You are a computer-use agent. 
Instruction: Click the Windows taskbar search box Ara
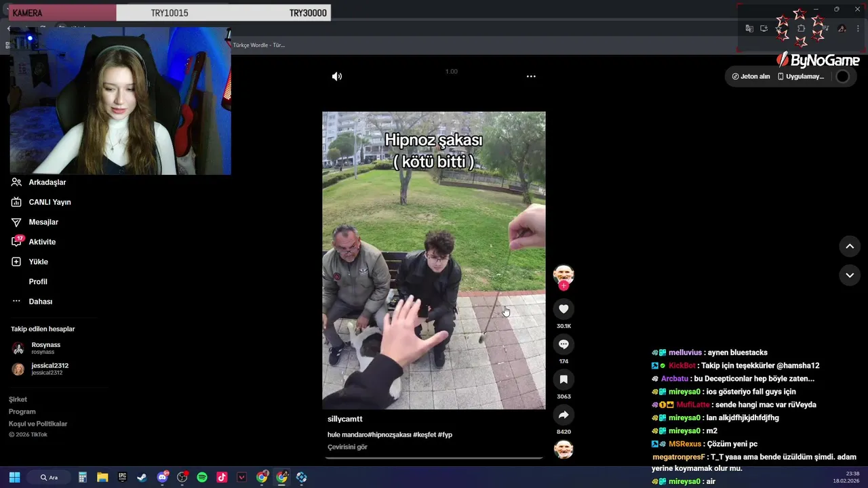click(50, 477)
